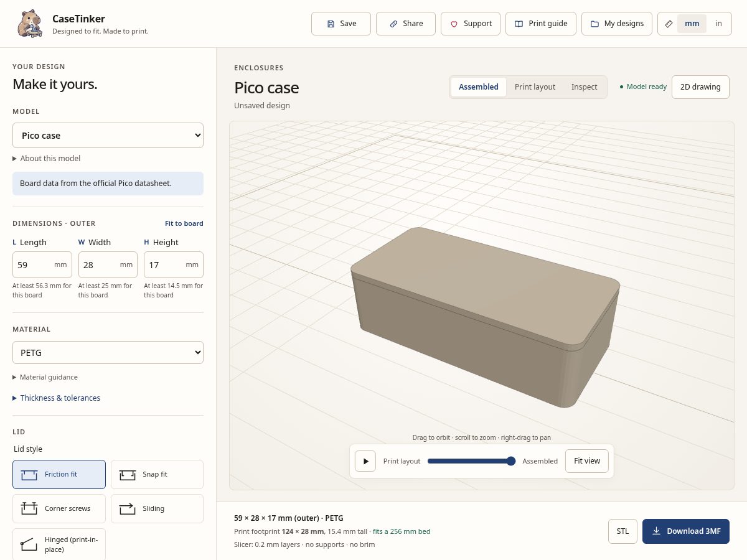The height and width of the screenshot is (560, 747).
Task: Click Download 3MF button
Action: coord(686,531)
